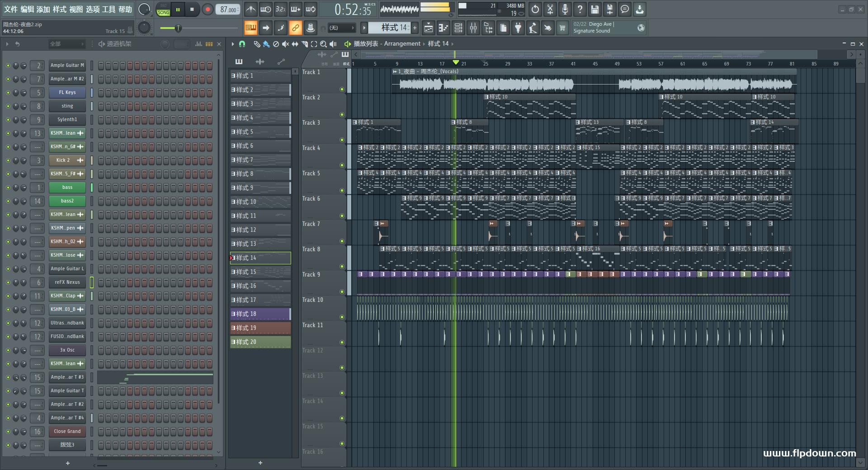Select 样式 20 in the pattern picker
This screenshot has height=470, width=868.
click(260, 342)
